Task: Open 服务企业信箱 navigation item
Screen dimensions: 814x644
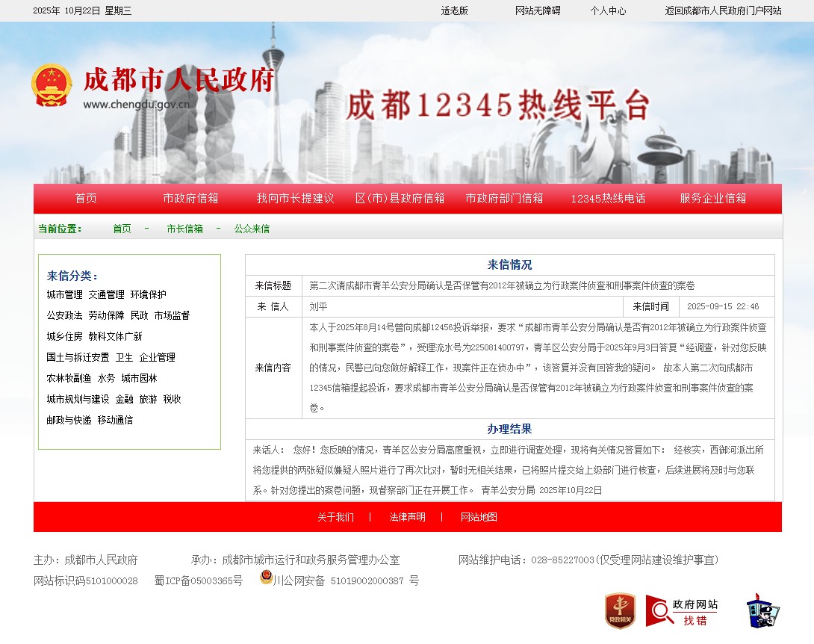Action: [x=712, y=199]
